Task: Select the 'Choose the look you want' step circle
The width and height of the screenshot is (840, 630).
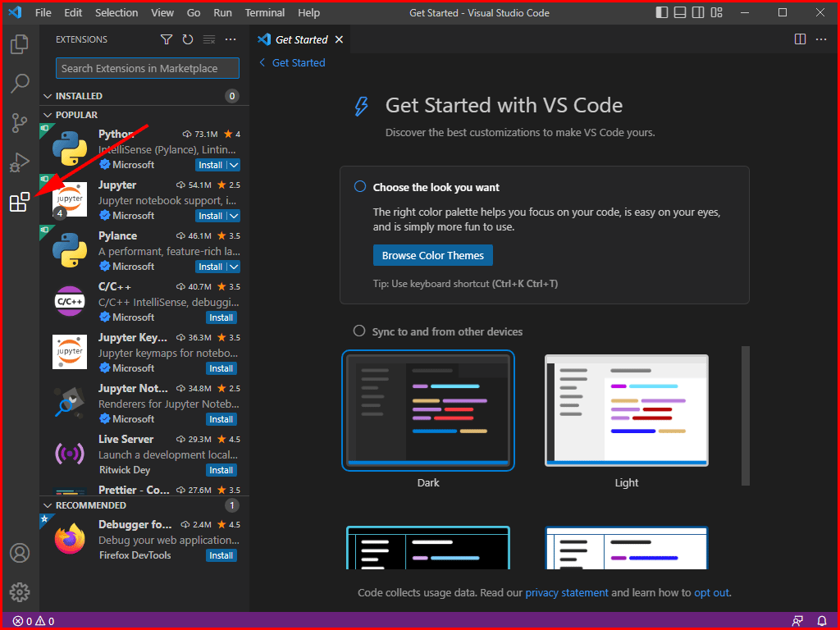Action: click(360, 186)
